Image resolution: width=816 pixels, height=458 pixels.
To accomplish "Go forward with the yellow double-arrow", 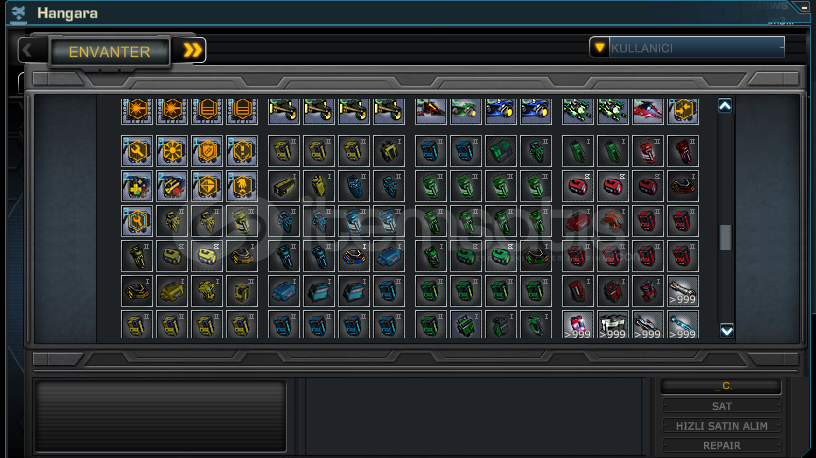I will click(x=192, y=50).
